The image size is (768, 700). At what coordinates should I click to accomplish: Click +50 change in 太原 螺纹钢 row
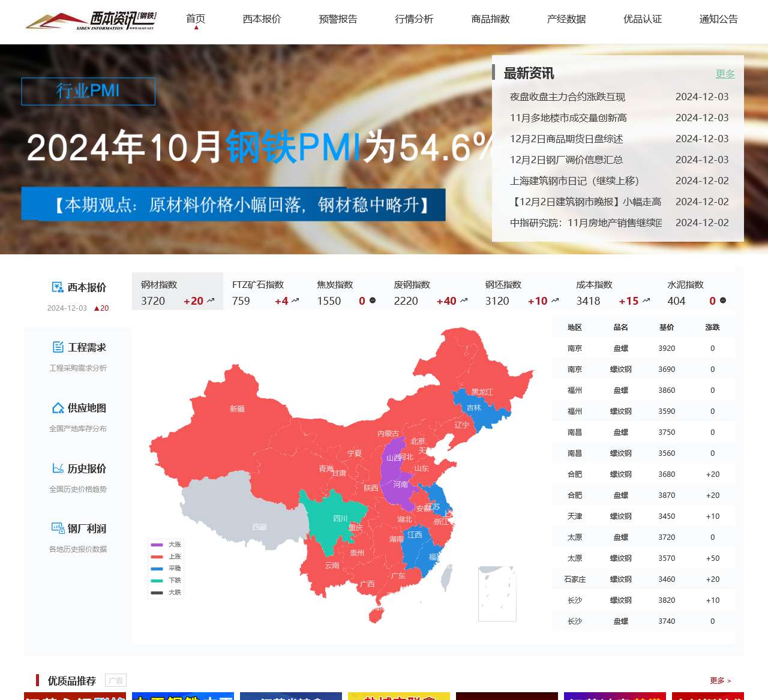tap(713, 558)
